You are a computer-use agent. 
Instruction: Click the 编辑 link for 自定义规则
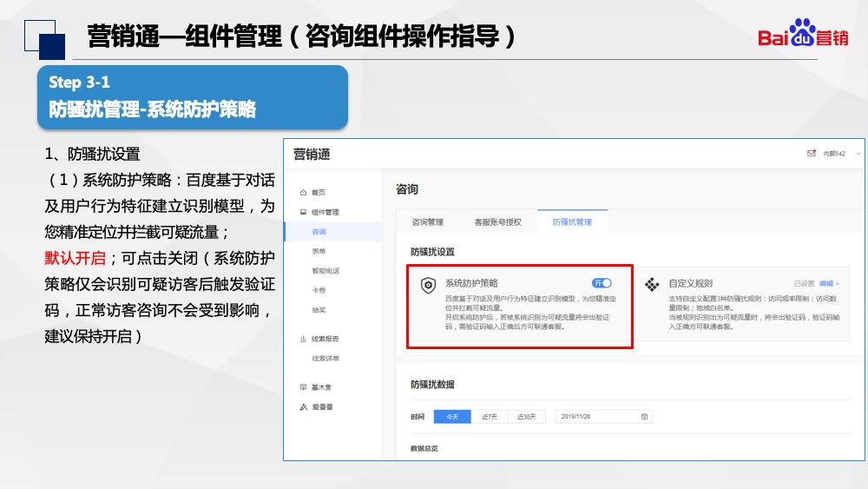828,283
